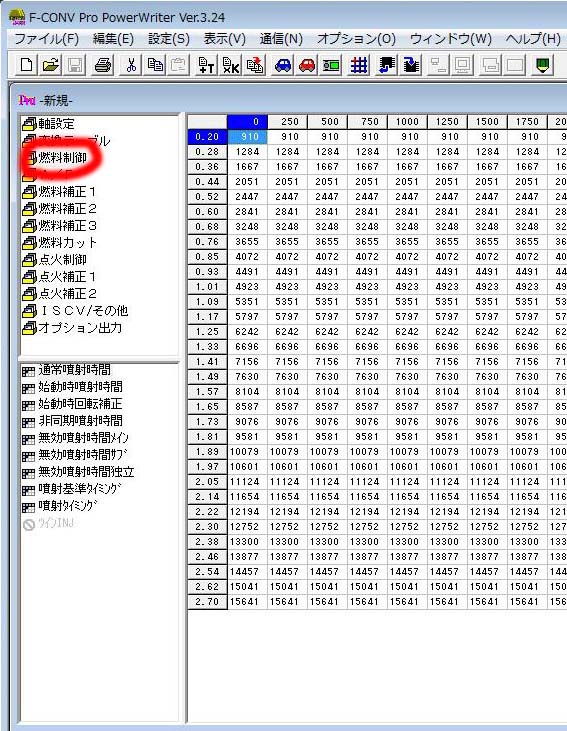Select cell 10079 in the 750 column
The width and height of the screenshot is (567, 731).
point(367,452)
